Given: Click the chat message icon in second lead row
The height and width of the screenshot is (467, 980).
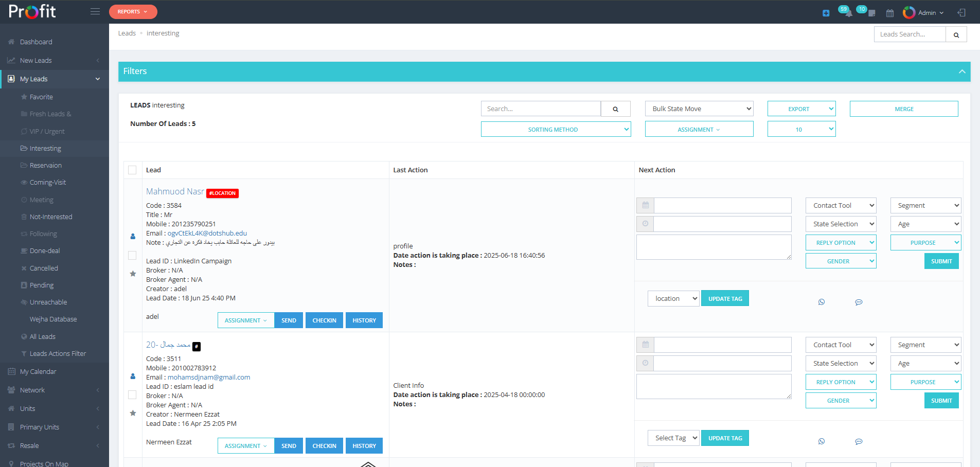Looking at the screenshot, I should [859, 441].
